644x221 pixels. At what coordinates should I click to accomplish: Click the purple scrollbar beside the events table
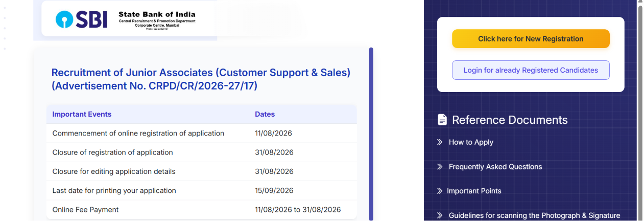pyautogui.click(x=371, y=134)
